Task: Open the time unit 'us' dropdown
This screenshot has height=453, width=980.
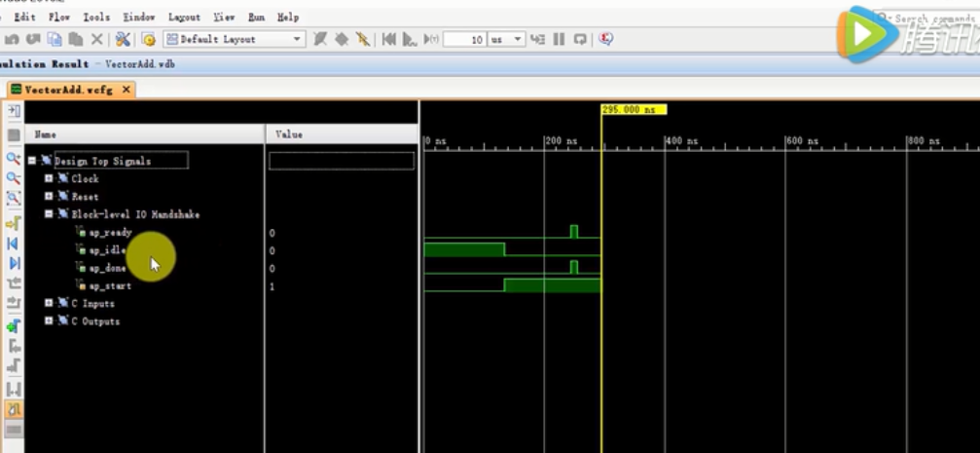Action: pyautogui.click(x=506, y=39)
